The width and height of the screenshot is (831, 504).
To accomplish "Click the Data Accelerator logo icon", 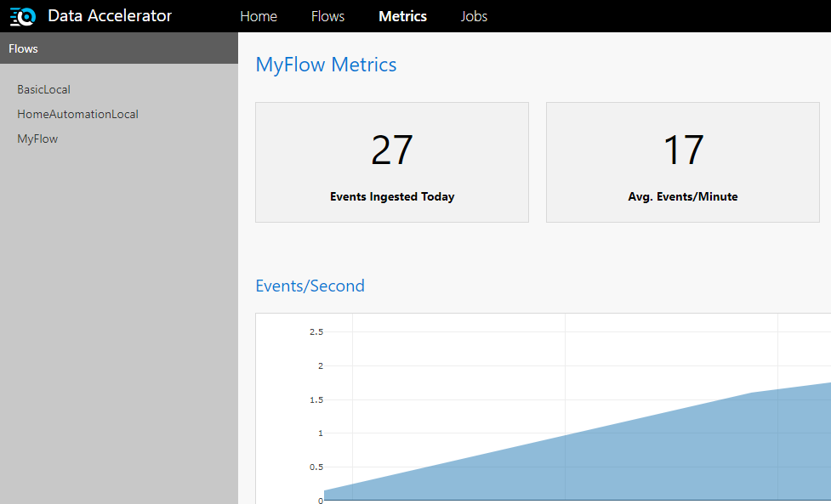I will [x=21, y=15].
